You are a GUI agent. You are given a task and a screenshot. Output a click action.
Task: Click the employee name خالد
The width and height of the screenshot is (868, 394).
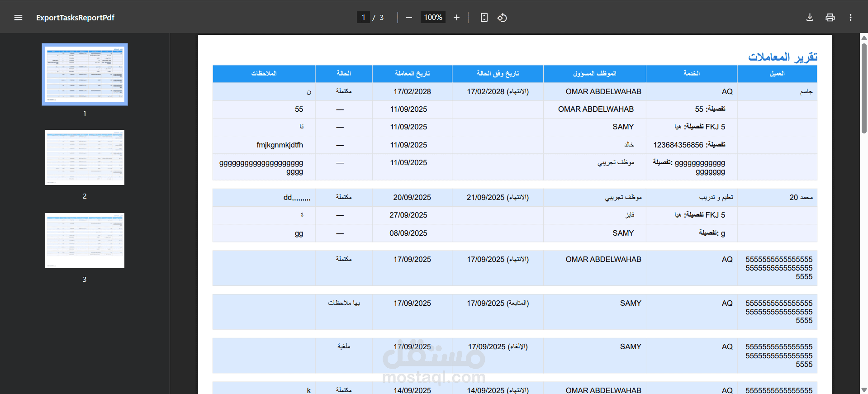[x=629, y=145]
